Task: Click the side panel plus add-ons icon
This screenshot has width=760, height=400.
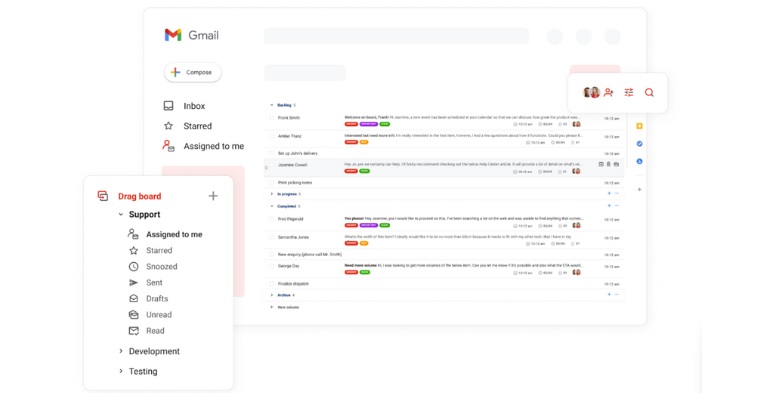Action: (x=639, y=190)
